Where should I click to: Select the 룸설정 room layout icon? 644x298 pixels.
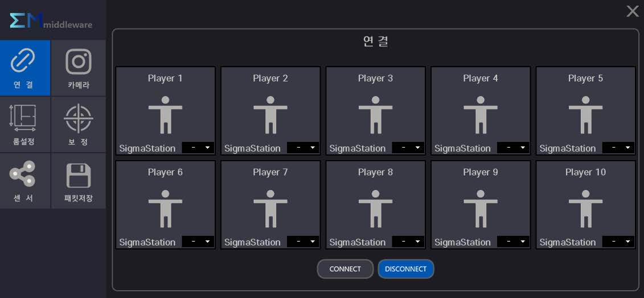click(23, 118)
